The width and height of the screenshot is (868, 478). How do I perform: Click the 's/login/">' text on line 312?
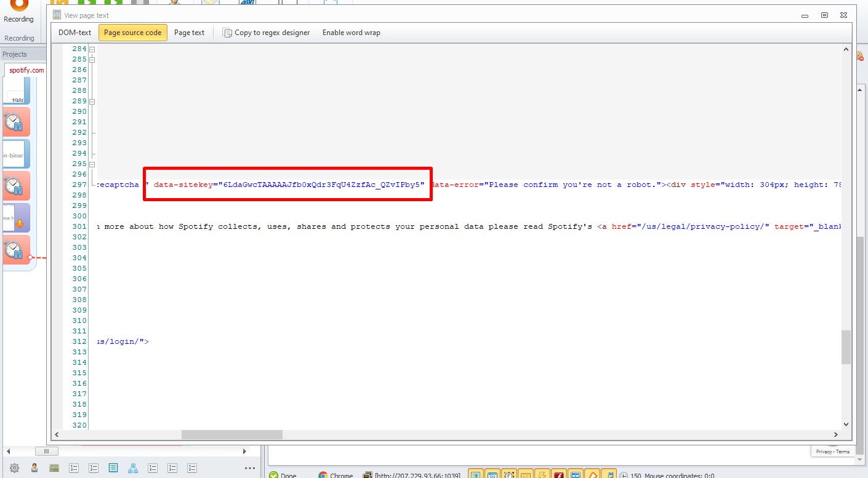pos(123,341)
